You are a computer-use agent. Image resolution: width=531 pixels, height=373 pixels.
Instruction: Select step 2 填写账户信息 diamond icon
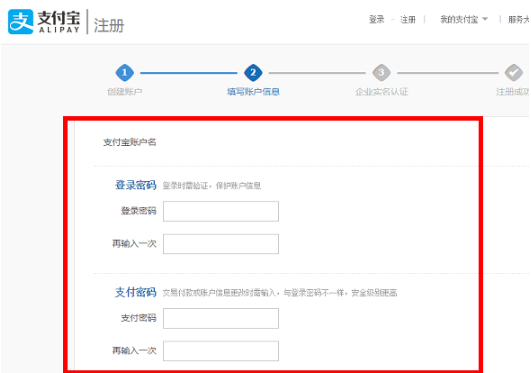pyautogui.click(x=253, y=72)
